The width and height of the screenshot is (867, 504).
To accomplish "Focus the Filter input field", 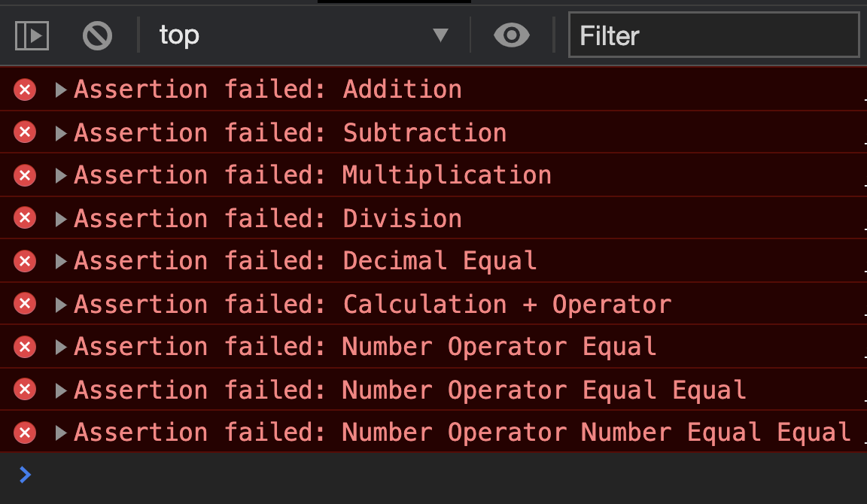I will click(713, 35).
